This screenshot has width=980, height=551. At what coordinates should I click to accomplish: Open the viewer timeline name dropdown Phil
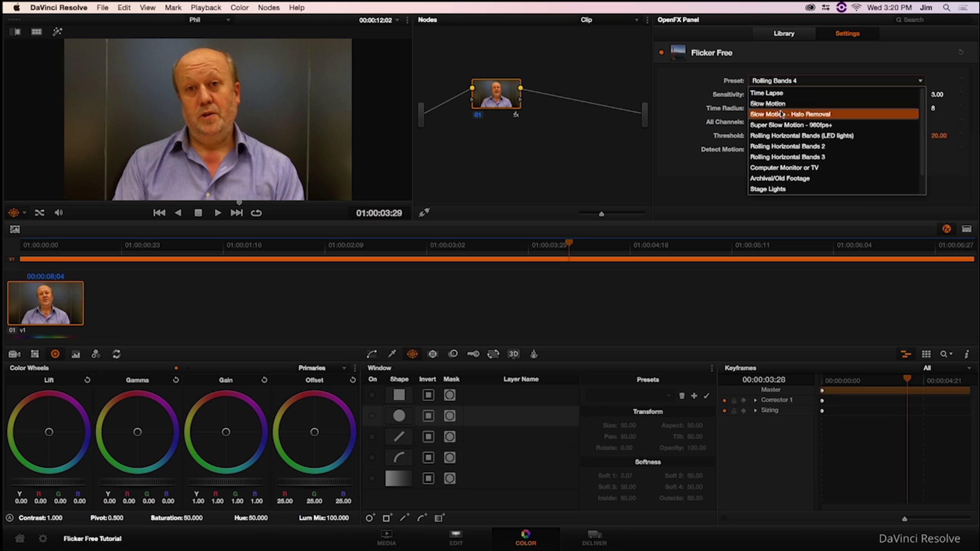click(209, 20)
